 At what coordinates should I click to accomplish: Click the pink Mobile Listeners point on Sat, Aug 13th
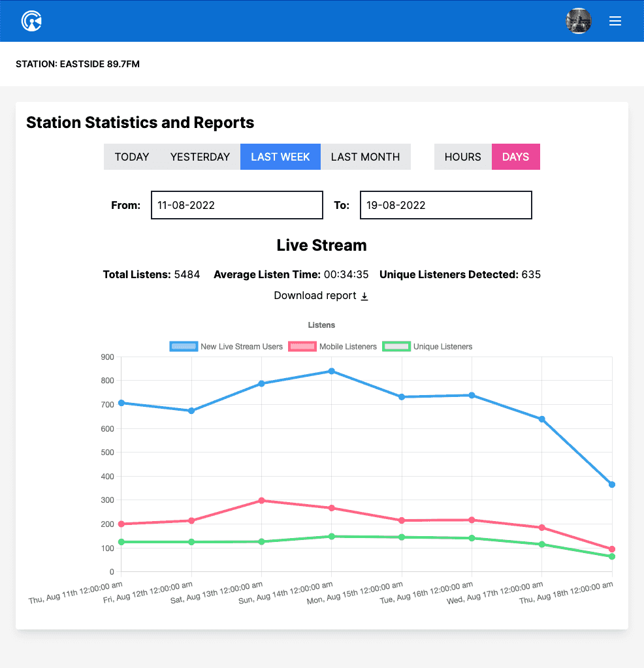(x=261, y=500)
